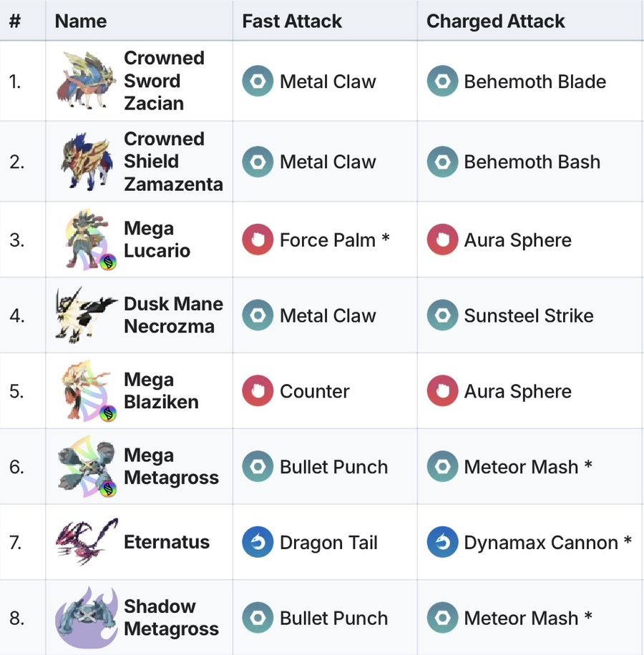Sort by the Name column header

[81, 21]
